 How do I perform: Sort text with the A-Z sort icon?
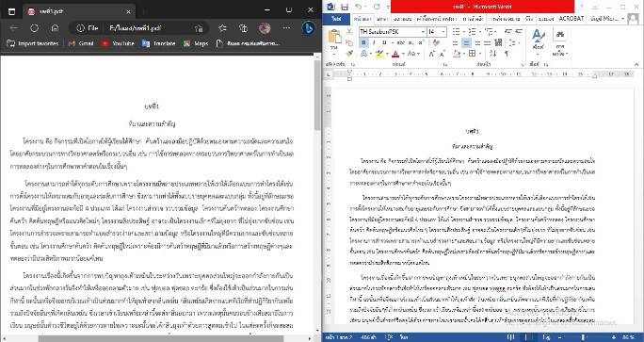(493, 54)
